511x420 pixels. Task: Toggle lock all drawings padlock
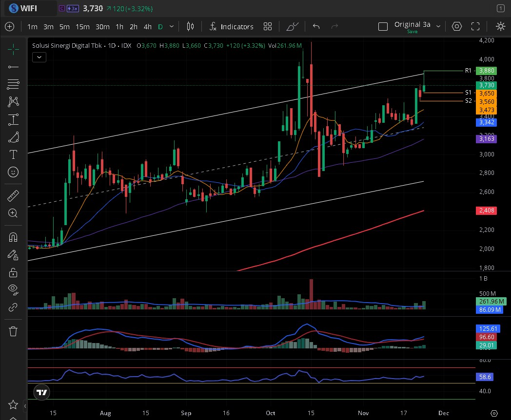click(x=13, y=272)
